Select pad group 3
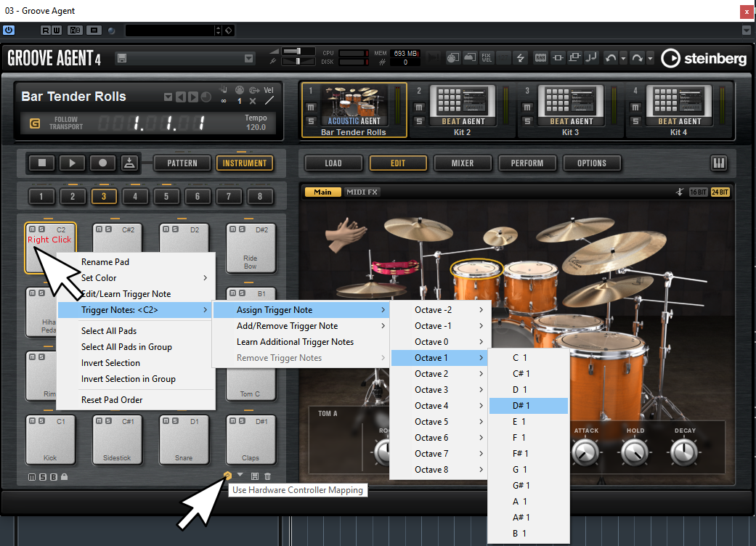This screenshot has width=756, height=546. tap(104, 196)
